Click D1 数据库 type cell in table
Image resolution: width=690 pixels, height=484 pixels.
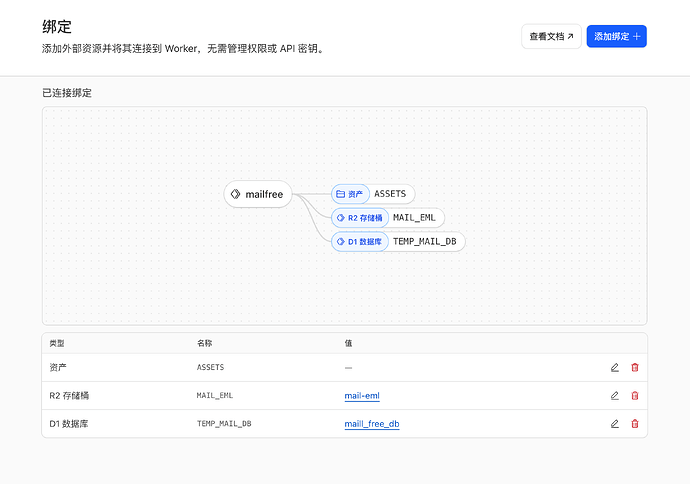coord(69,424)
